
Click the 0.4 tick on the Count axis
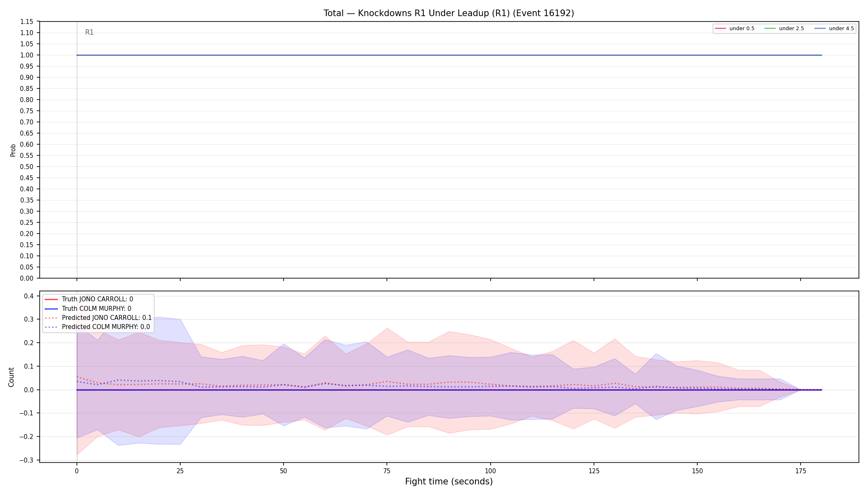[x=29, y=296]
